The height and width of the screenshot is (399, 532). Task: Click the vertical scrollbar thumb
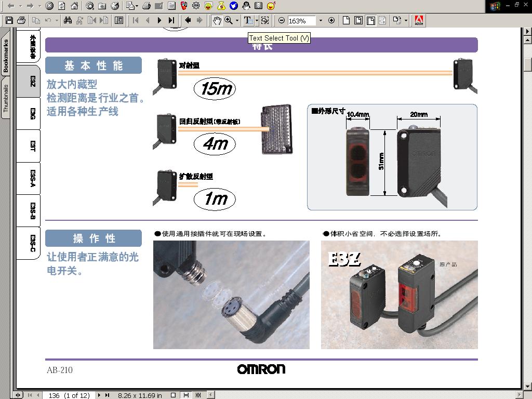[x=527, y=64]
